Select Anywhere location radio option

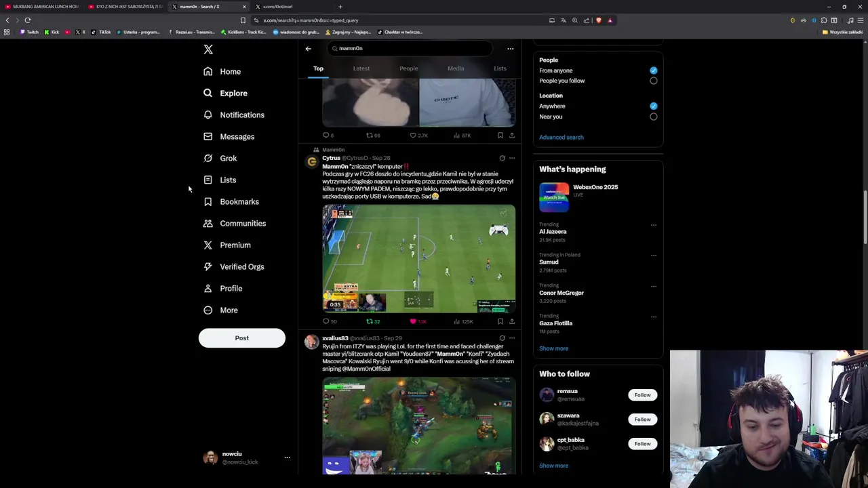pos(654,106)
